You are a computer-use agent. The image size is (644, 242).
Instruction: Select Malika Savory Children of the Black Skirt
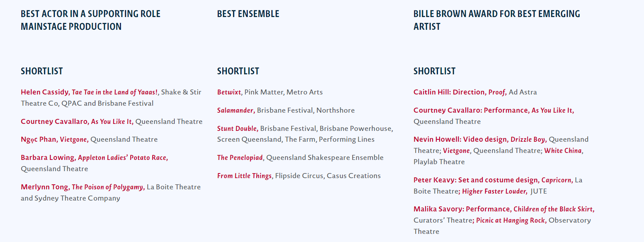click(504, 209)
